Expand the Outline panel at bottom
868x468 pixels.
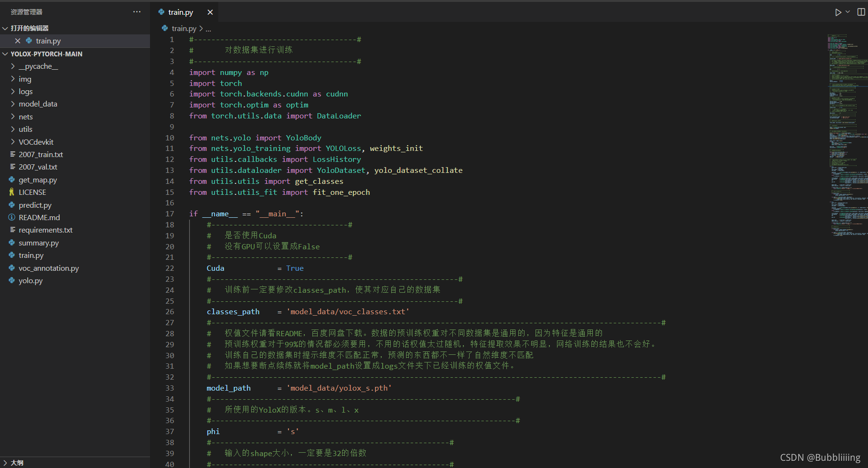(5, 463)
